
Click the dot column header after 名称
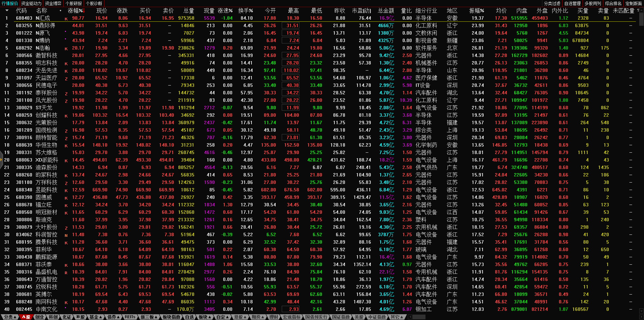[x=60, y=11]
